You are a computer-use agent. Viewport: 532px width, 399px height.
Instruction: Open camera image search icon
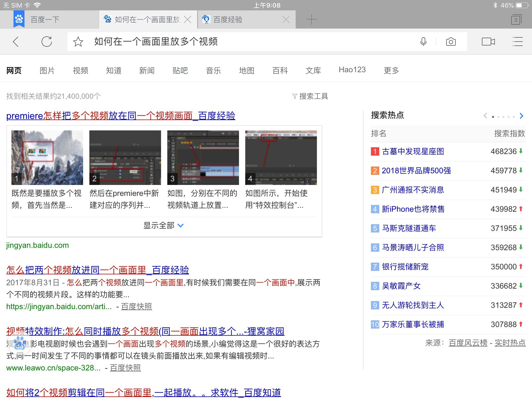(x=451, y=42)
